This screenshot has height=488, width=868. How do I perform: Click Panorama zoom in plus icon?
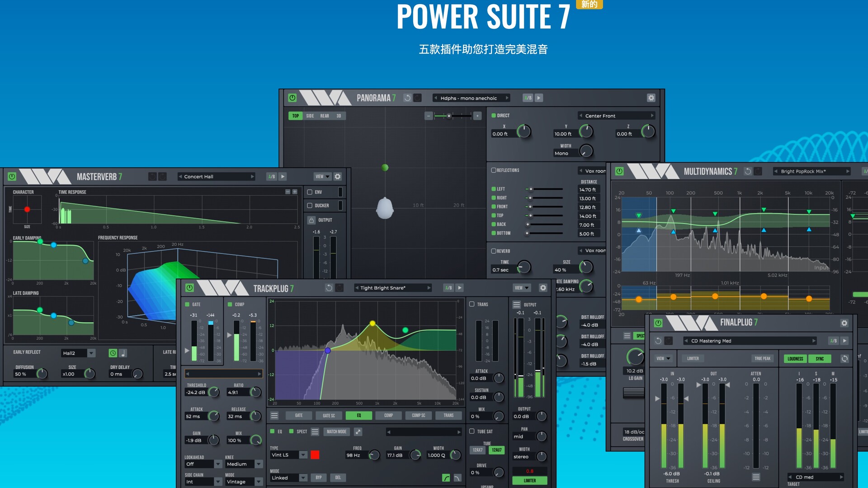(x=477, y=116)
